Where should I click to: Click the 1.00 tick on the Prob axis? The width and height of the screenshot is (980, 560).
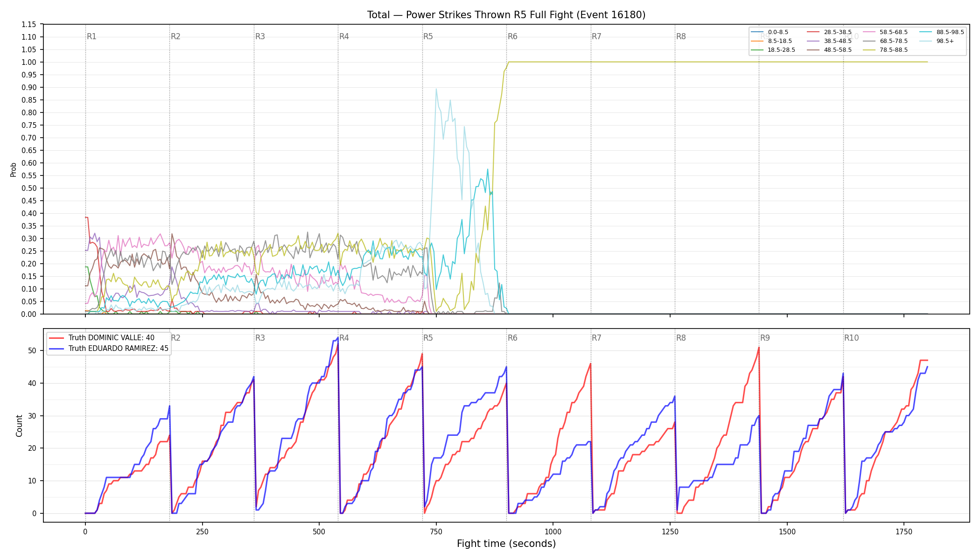click(x=29, y=62)
